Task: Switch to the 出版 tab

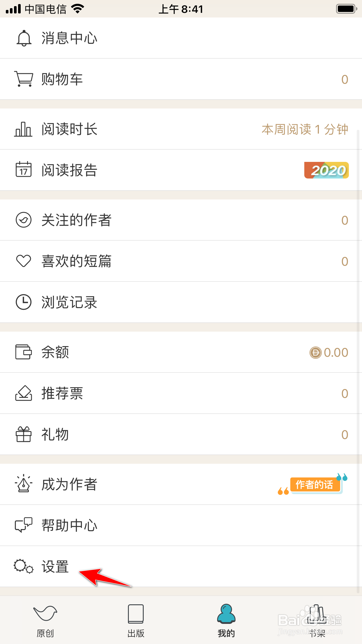Action: point(136,620)
